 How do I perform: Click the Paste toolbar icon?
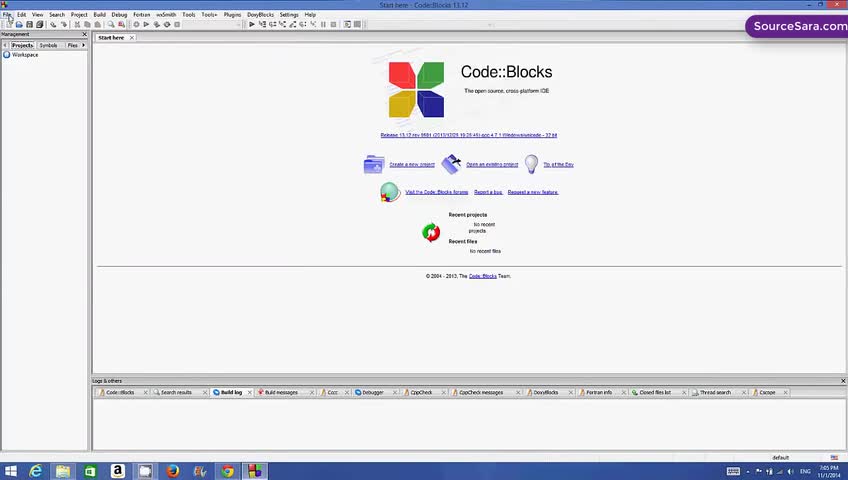(x=97, y=24)
